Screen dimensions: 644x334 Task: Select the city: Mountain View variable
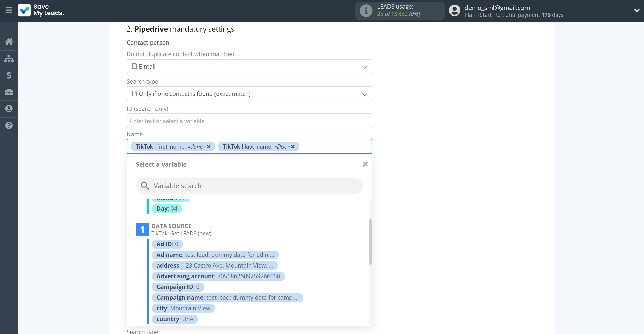tap(183, 308)
